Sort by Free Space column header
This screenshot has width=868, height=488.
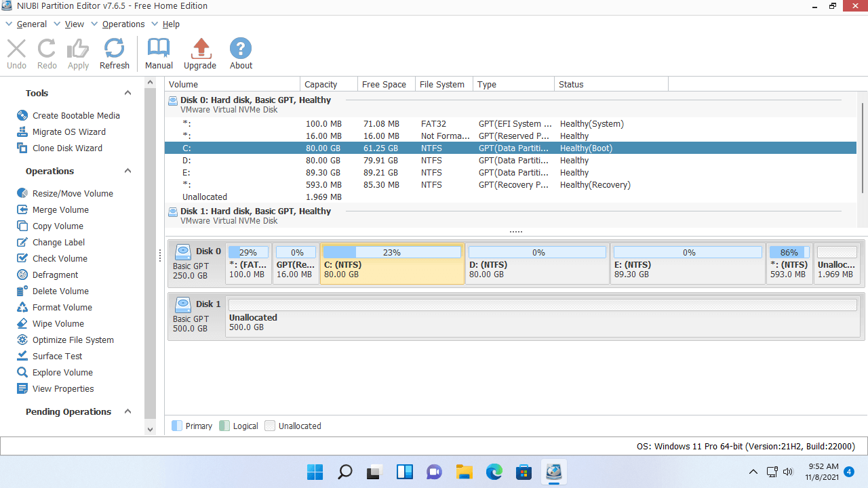(384, 85)
